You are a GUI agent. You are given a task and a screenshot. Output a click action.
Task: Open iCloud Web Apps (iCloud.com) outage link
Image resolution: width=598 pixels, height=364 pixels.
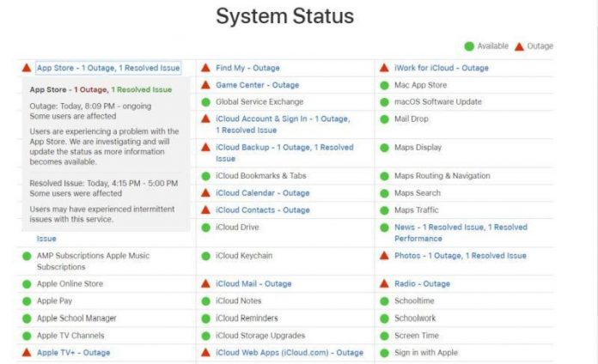pyautogui.click(x=290, y=352)
